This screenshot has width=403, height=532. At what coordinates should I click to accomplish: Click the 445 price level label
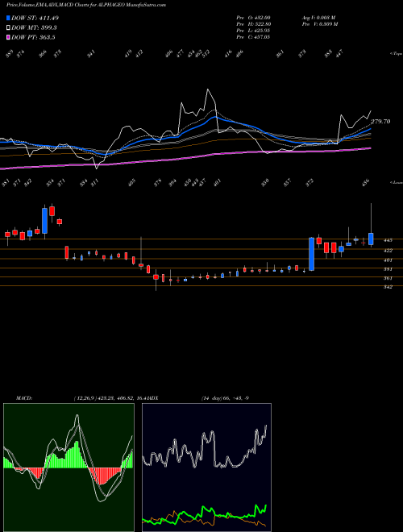click(388, 240)
